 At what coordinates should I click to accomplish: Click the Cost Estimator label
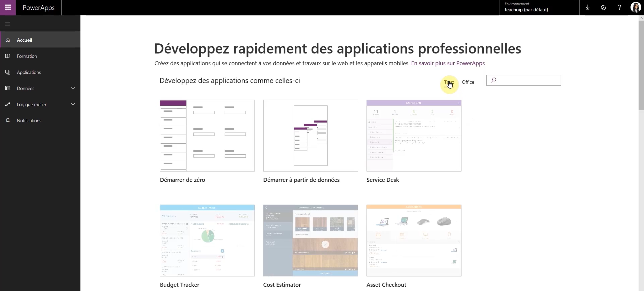coord(282,285)
